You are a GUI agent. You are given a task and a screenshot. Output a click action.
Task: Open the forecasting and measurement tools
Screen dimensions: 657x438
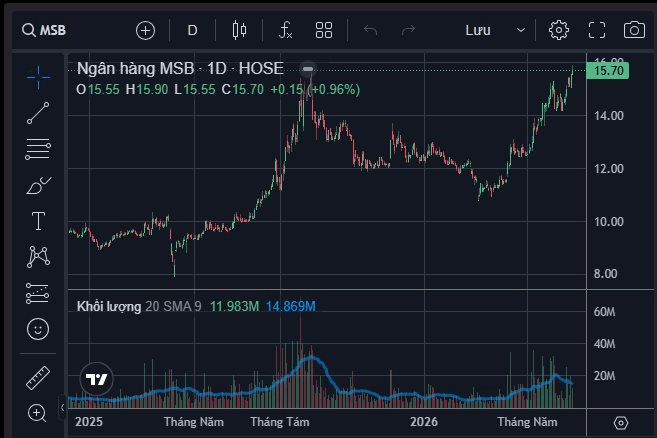(x=38, y=293)
